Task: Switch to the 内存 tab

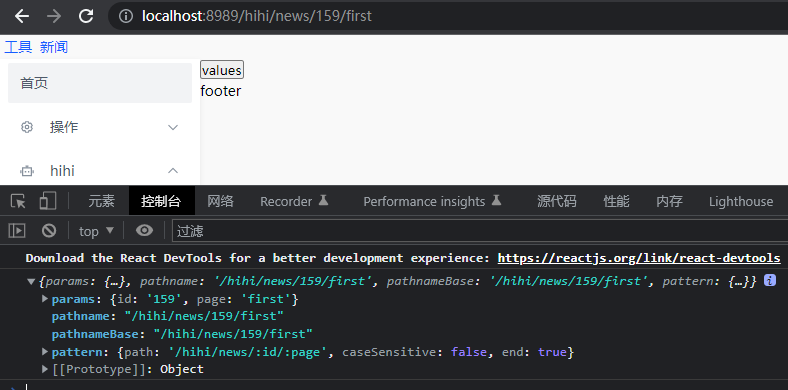Action: pyautogui.click(x=669, y=202)
